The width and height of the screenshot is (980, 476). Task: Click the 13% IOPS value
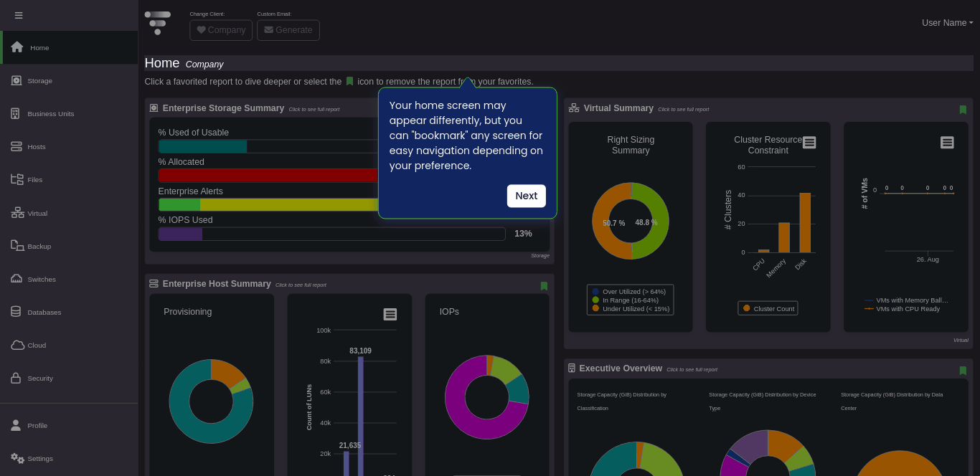[523, 234]
